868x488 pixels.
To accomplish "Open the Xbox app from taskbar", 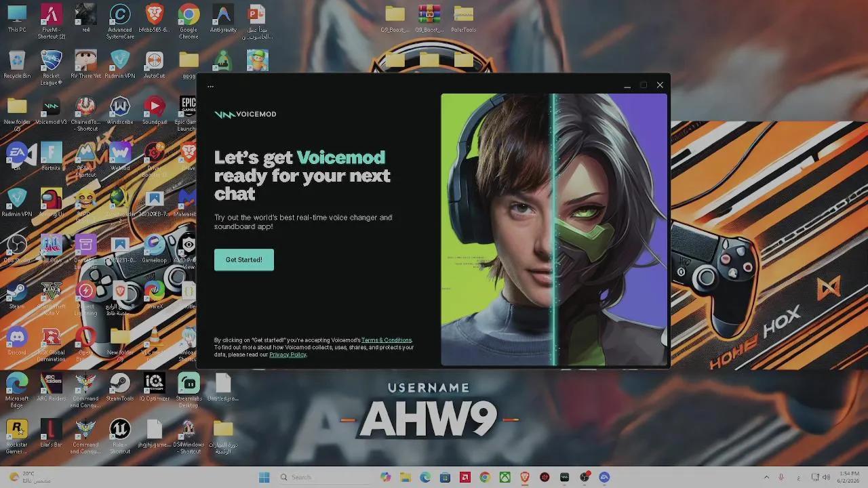I will (x=505, y=477).
